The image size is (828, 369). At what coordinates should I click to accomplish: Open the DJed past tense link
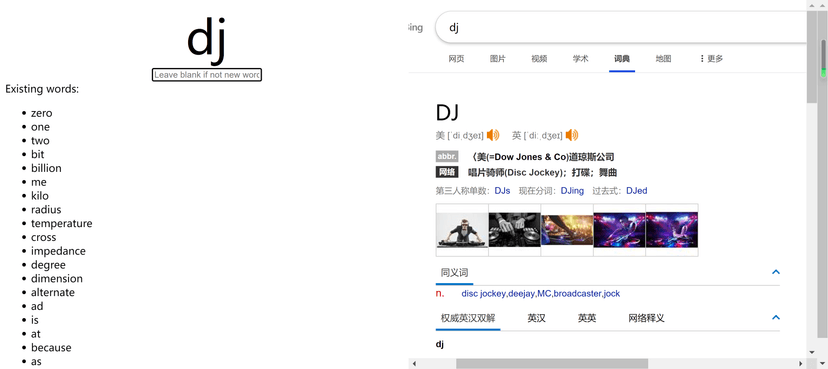pyautogui.click(x=637, y=191)
